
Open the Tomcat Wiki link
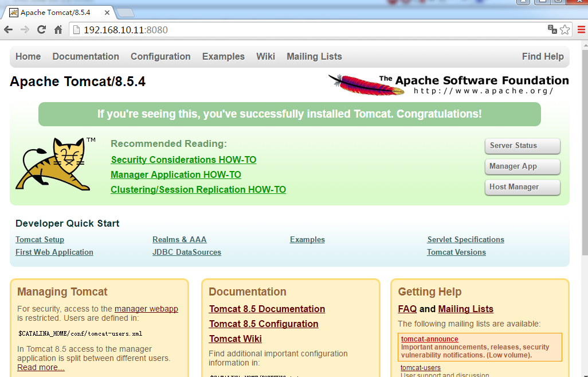tap(235, 339)
